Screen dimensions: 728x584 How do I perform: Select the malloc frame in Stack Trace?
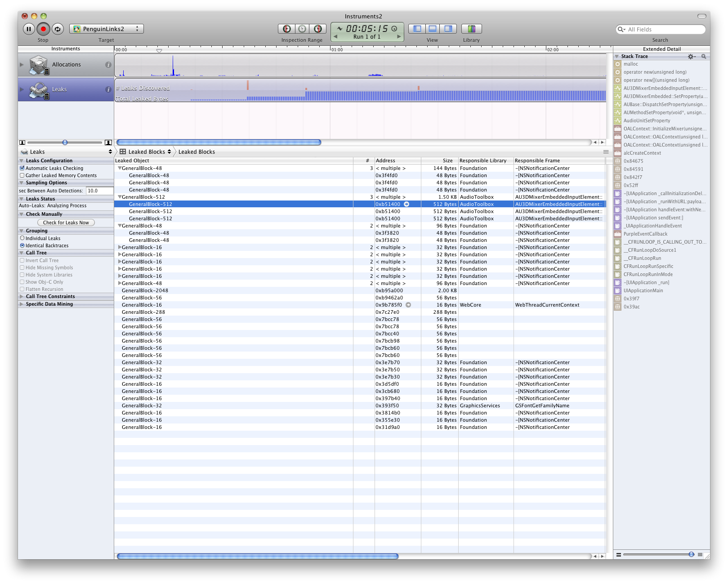[661, 64]
